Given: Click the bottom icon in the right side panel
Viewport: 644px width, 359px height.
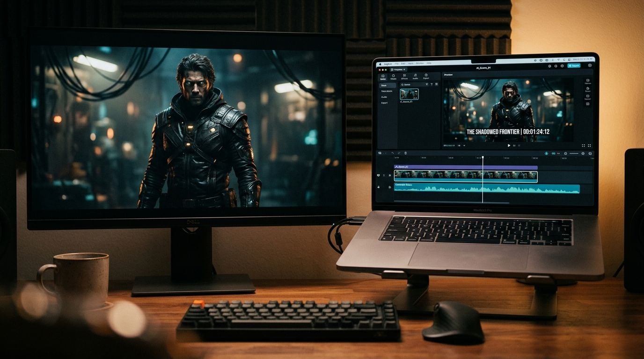Looking at the screenshot, I should coord(588,104).
